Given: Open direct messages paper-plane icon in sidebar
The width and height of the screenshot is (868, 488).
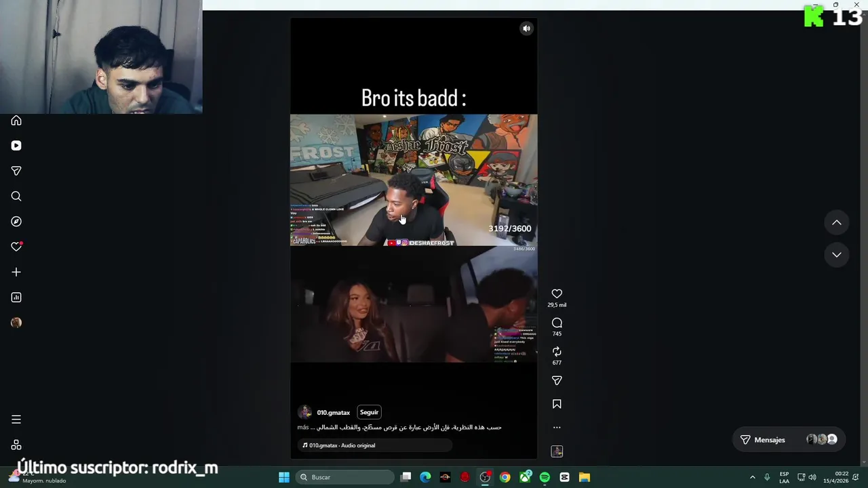Looking at the screenshot, I should 16,171.
